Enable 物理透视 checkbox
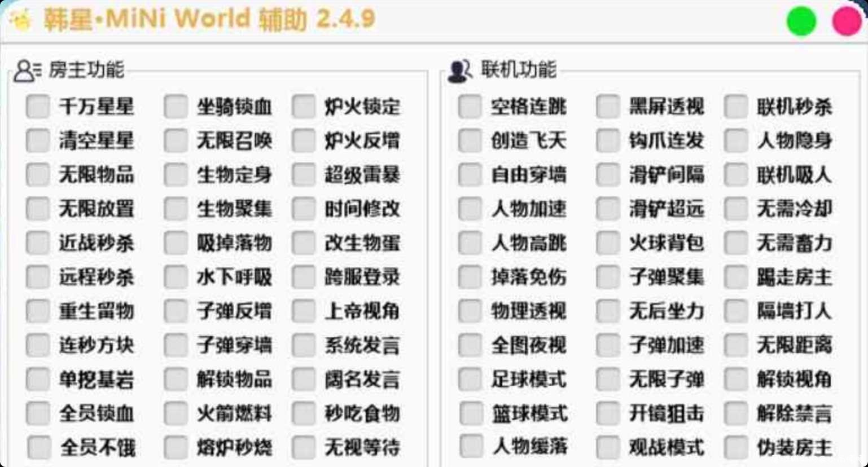The width and height of the screenshot is (868, 467). (x=470, y=311)
